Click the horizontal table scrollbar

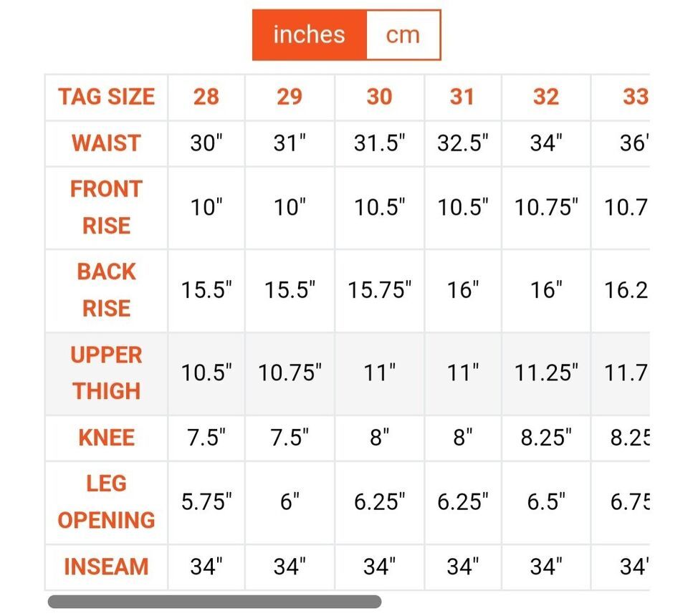[214, 602]
